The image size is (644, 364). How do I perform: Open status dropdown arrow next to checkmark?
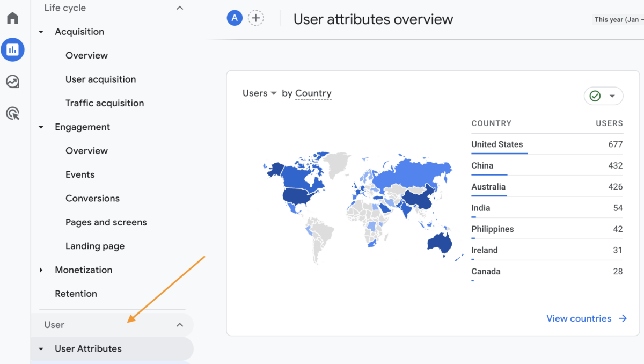tap(612, 96)
